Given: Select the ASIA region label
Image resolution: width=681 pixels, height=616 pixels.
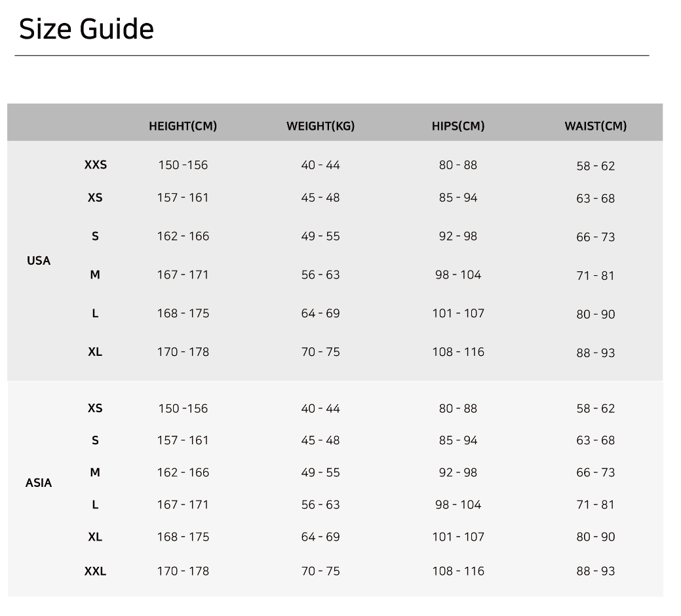Looking at the screenshot, I should point(39,483).
